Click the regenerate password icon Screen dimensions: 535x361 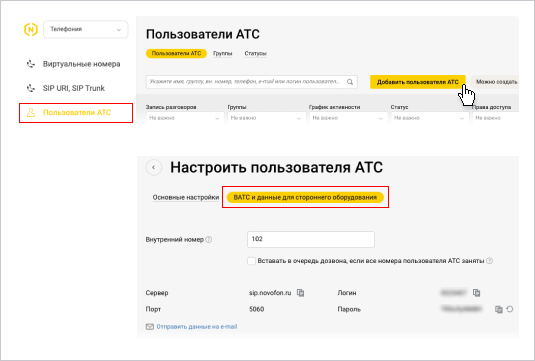(x=510, y=309)
